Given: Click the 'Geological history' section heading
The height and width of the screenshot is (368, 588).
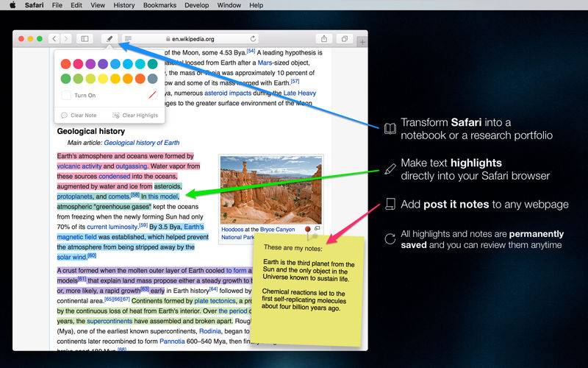Looking at the screenshot, I should 90,131.
